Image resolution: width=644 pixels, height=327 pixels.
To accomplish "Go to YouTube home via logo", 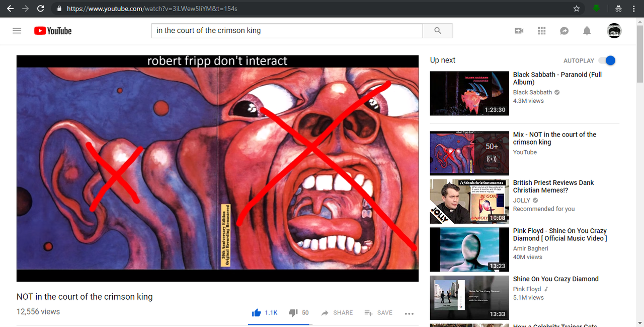I will (53, 31).
